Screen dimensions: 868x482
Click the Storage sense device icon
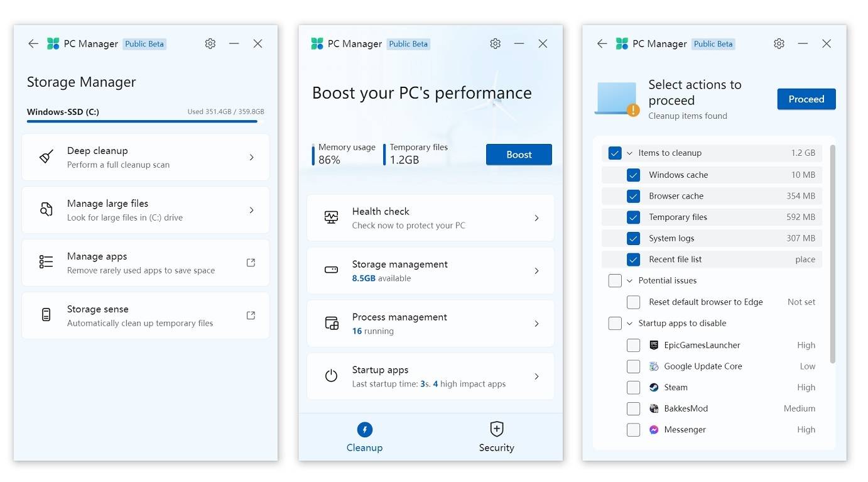click(46, 315)
